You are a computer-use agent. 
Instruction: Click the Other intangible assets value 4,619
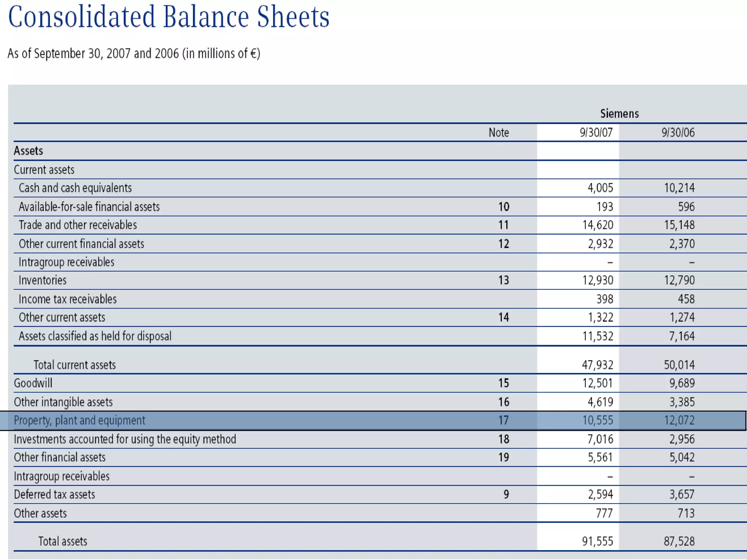(600, 402)
